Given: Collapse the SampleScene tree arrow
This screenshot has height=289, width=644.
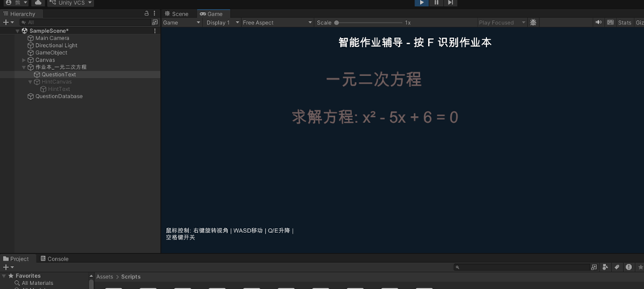Looking at the screenshot, I should [x=17, y=31].
